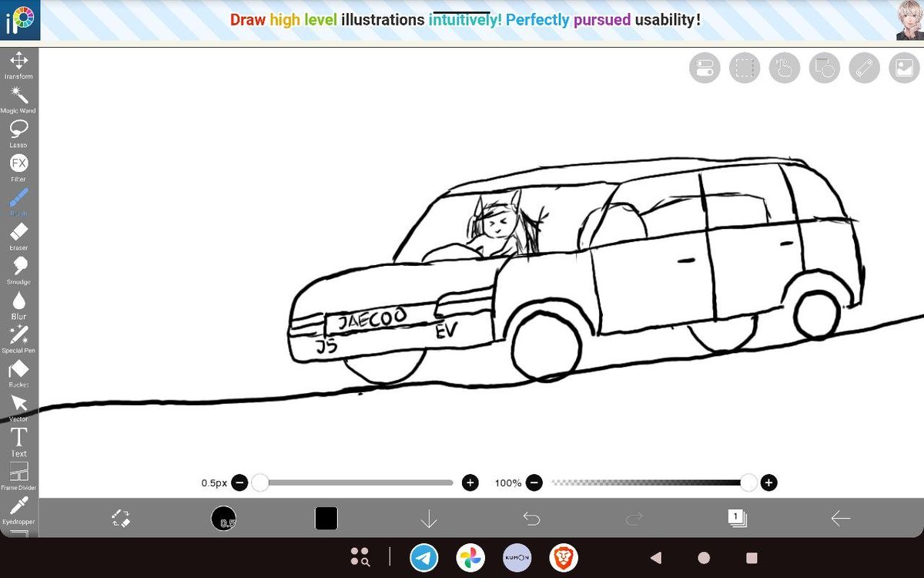
Task: Select the Vector tool
Action: pos(18,408)
